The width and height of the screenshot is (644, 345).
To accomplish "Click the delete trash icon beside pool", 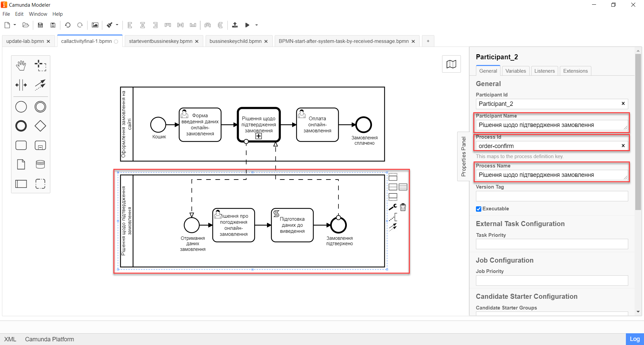I will [403, 208].
